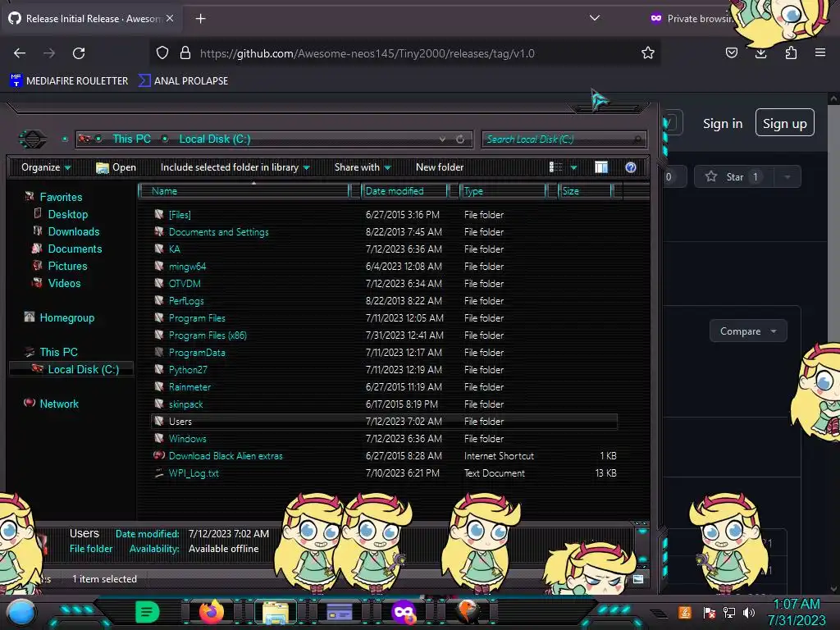Expand address bar history dropdown
Screen dimensions: 840x630
tap(442, 139)
